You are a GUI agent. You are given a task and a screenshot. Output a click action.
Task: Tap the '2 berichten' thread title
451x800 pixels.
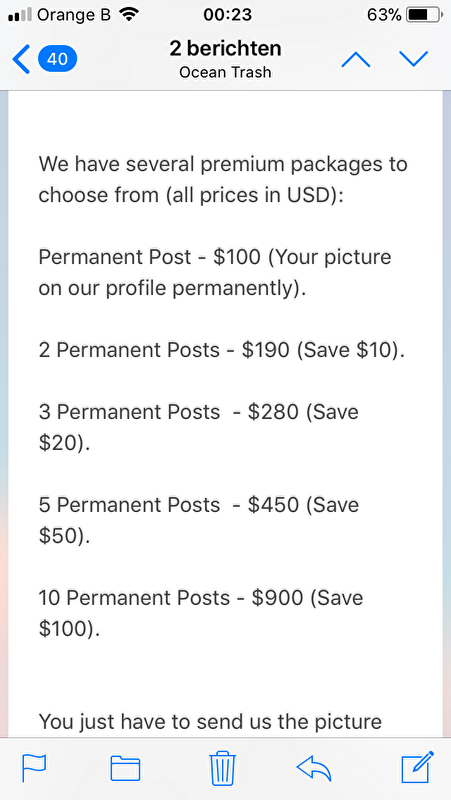[x=226, y=49]
